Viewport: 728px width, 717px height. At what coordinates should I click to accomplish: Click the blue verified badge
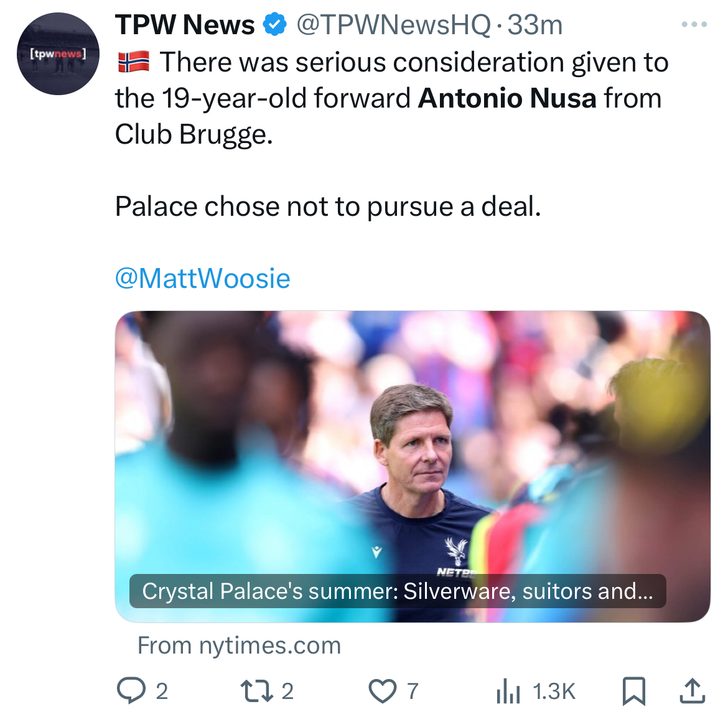[274, 25]
